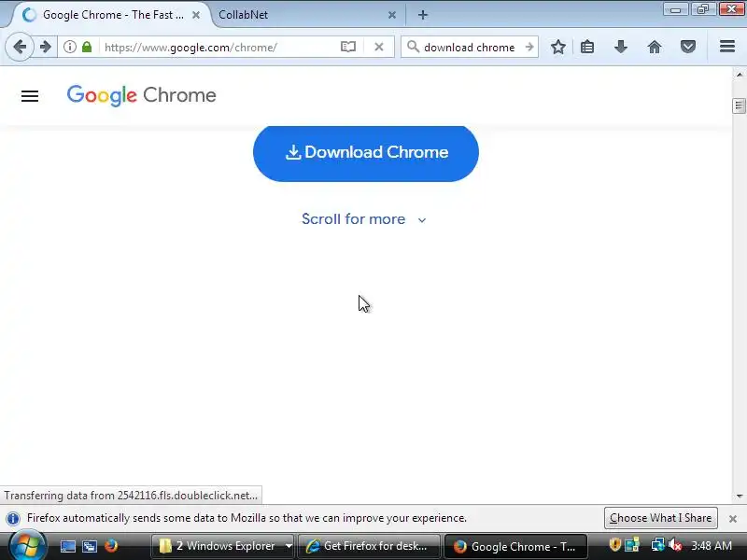This screenshot has height=560, width=747.
Task: Dismiss the Firefox data notification bar
Action: click(x=733, y=519)
